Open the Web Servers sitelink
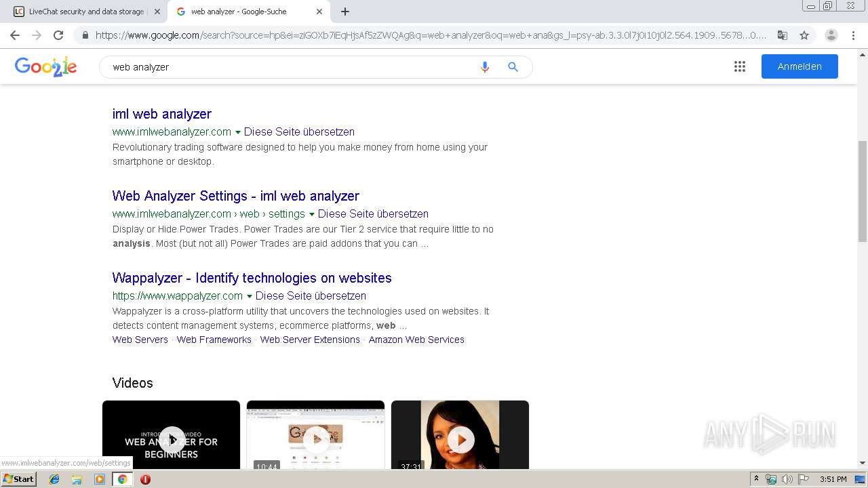The image size is (868, 488). [140, 340]
